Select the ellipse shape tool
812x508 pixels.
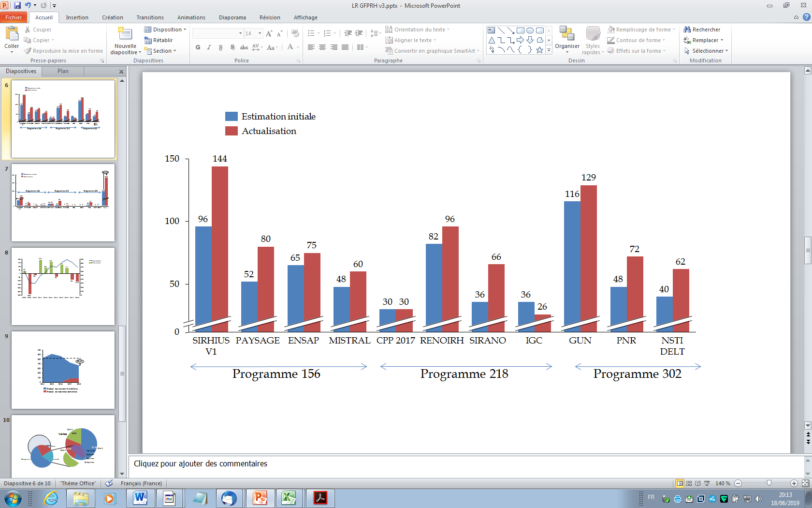[x=530, y=30]
